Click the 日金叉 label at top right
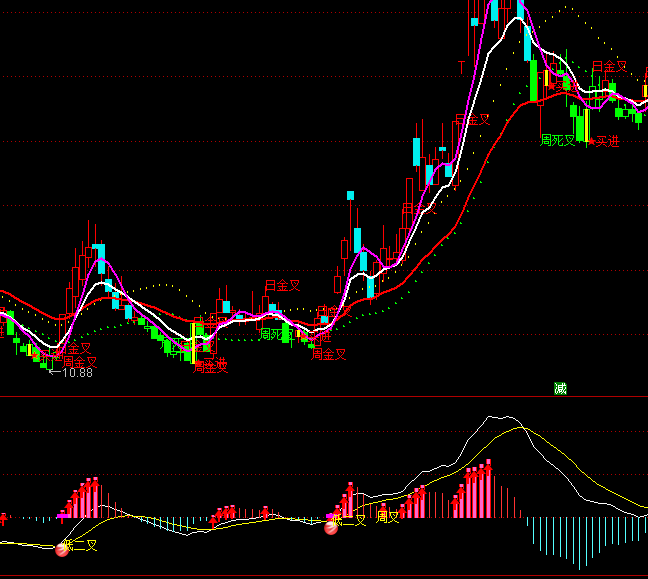The image size is (648, 579). (x=609, y=67)
